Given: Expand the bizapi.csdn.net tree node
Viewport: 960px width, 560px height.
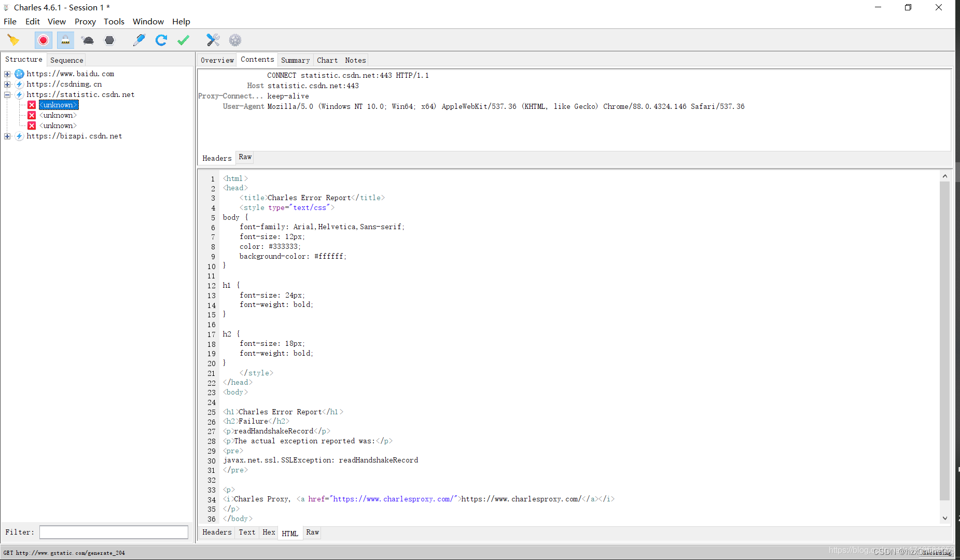Looking at the screenshot, I should pos(7,136).
